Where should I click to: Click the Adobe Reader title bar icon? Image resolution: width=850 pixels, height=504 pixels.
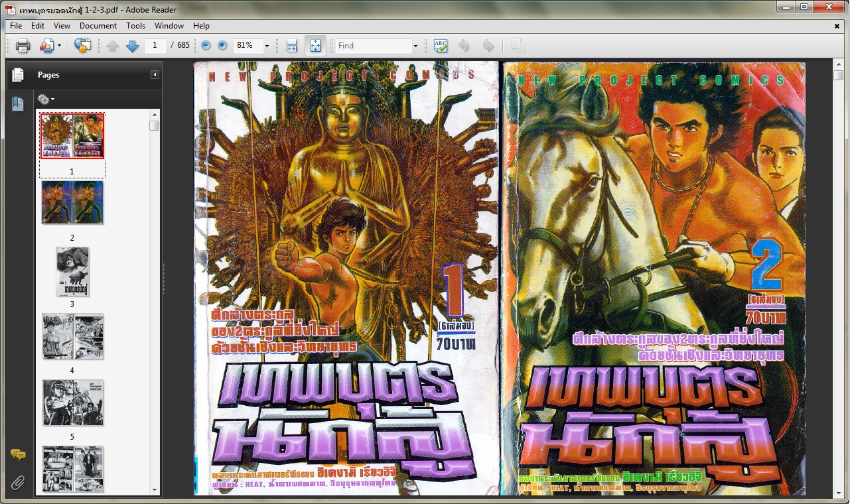click(11, 9)
